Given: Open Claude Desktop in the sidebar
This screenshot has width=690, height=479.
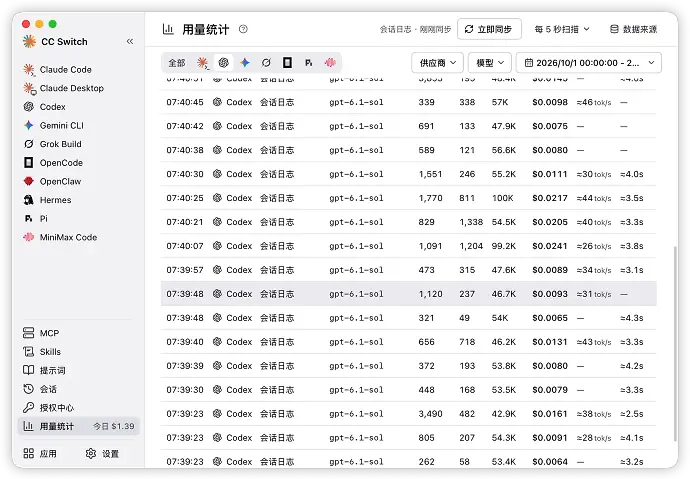Looking at the screenshot, I should (x=64, y=88).
